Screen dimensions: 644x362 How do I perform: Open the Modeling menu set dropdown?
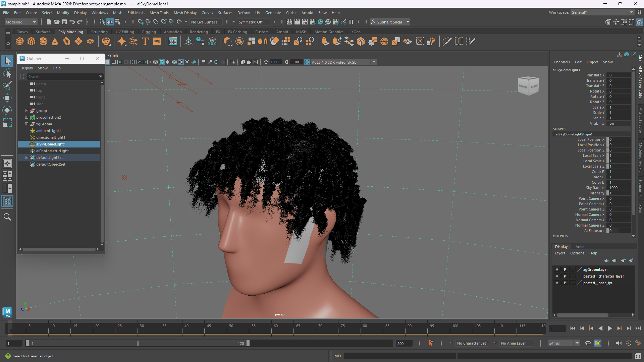click(21, 22)
